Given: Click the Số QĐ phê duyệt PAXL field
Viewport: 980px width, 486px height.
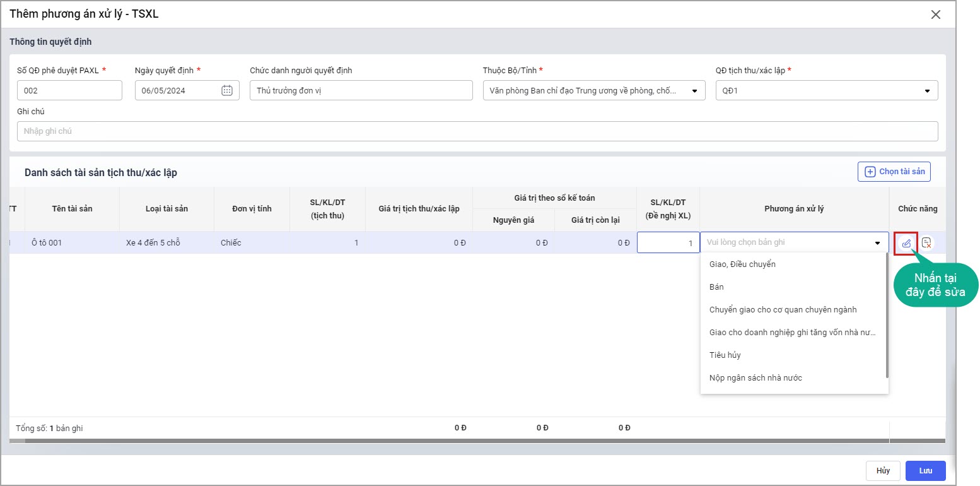Looking at the screenshot, I should pyautogui.click(x=69, y=90).
